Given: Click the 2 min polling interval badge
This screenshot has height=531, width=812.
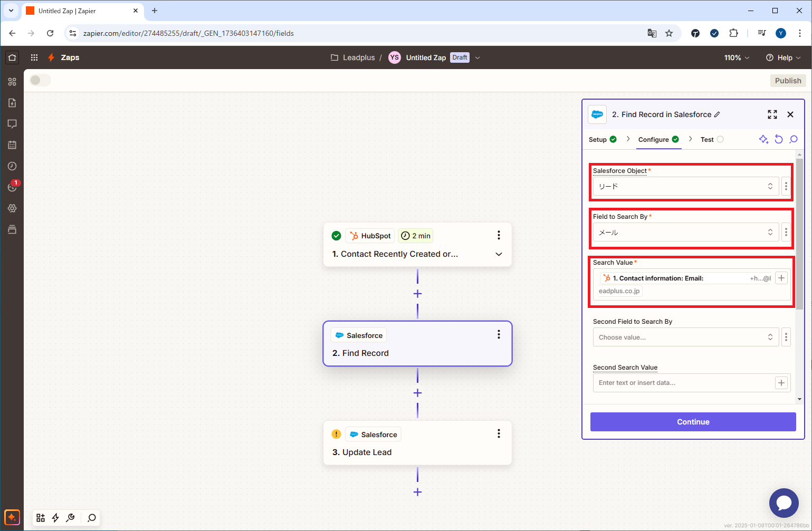Looking at the screenshot, I should [x=416, y=236].
